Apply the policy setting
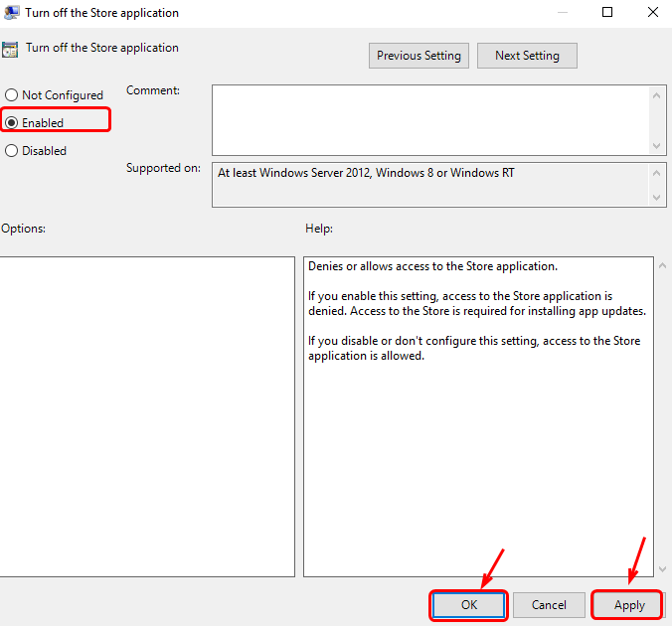Screen dimensions: 672x626 pos(629,604)
